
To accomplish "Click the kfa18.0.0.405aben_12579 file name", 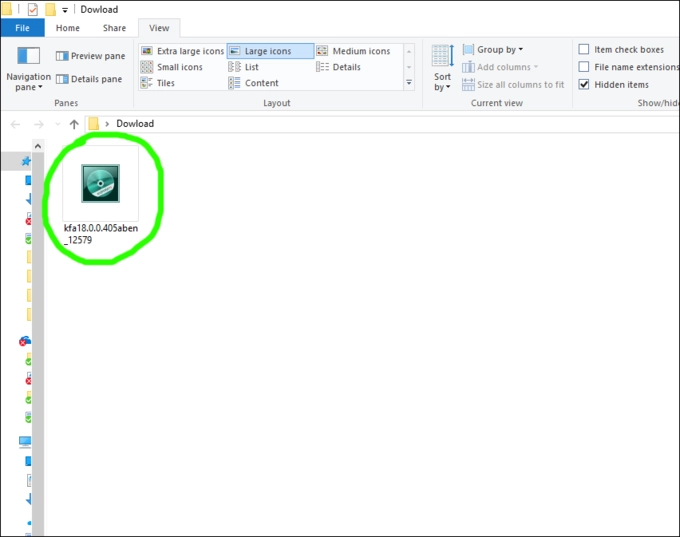I will (101, 234).
